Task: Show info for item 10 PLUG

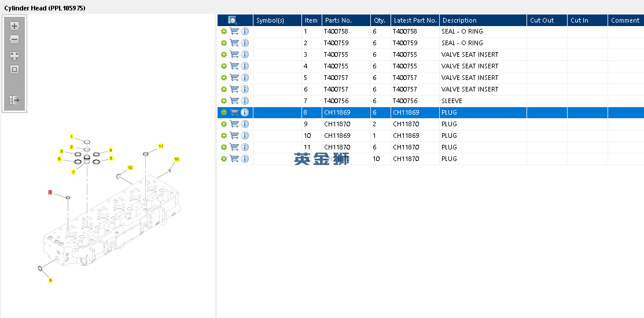Action: (245, 136)
